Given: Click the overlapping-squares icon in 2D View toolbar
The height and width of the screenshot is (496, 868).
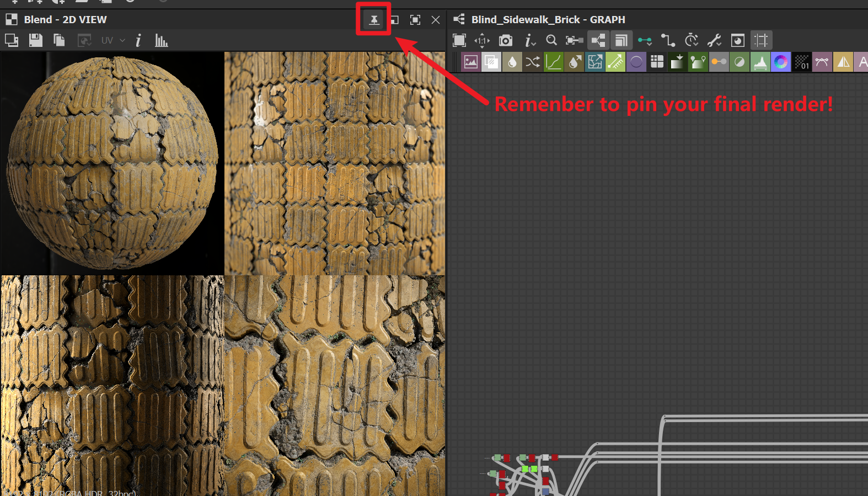Looking at the screenshot, I should (x=12, y=40).
